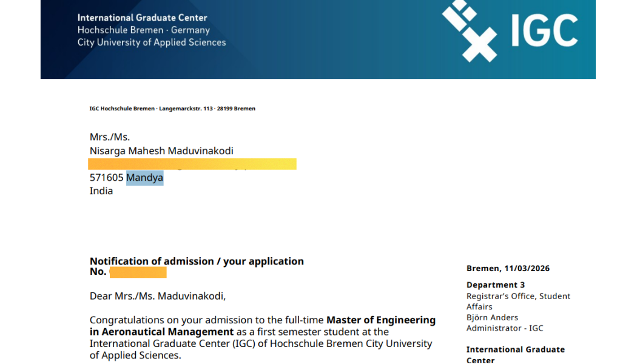Click 'Hochschule Bremen · Germany' header line
This screenshot has height=364, width=637.
144,30
